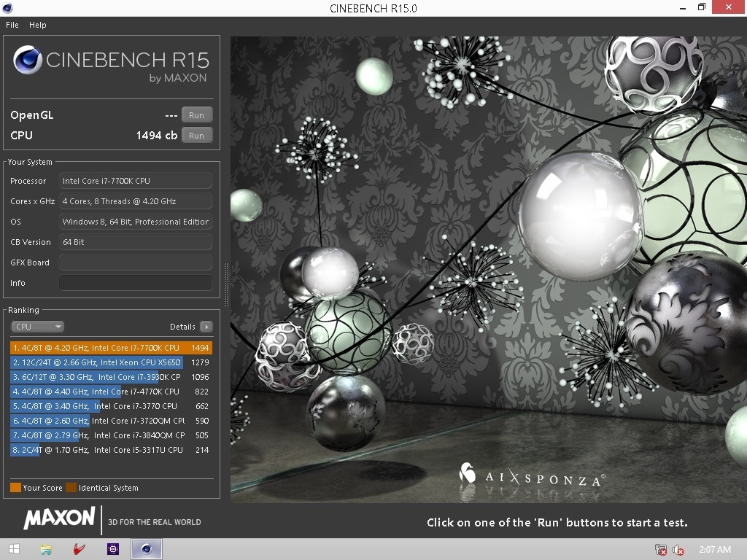Click the empty Info field
Screen dimensions: 747x560
(x=135, y=283)
